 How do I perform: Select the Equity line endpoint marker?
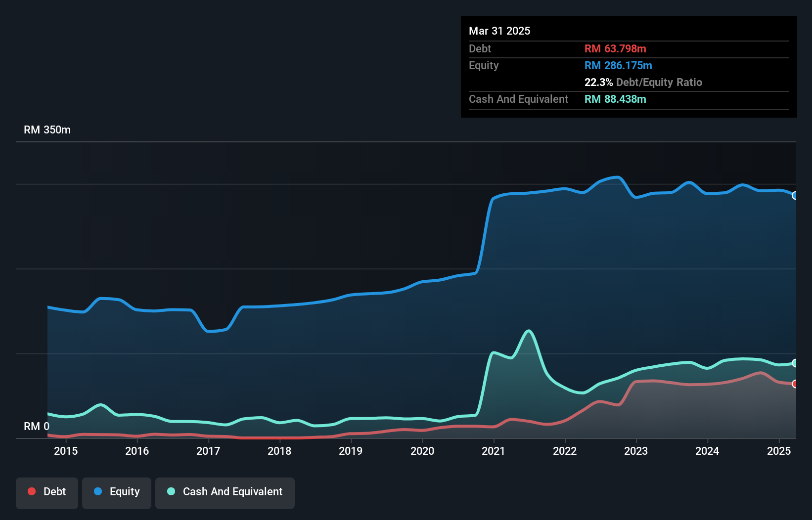coord(795,196)
